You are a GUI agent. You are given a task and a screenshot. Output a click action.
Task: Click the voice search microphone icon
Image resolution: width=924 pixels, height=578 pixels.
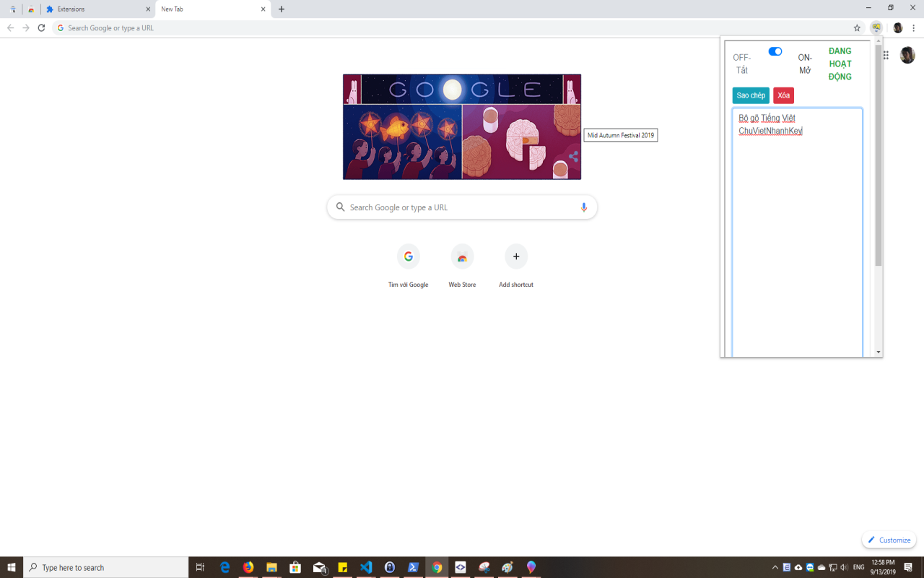click(x=584, y=207)
